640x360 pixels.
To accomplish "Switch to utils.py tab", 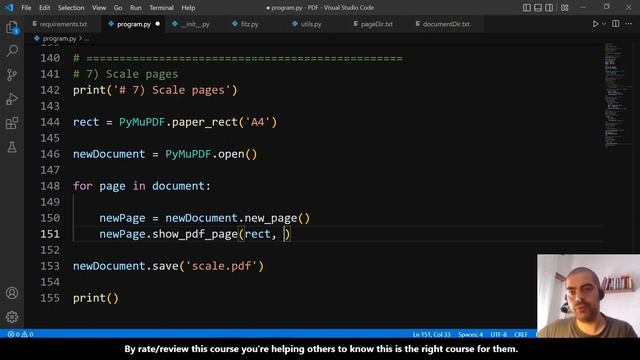I will pyautogui.click(x=311, y=24).
